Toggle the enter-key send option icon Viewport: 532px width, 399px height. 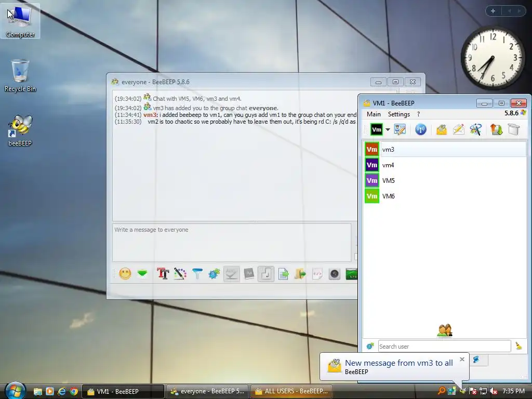click(x=266, y=273)
